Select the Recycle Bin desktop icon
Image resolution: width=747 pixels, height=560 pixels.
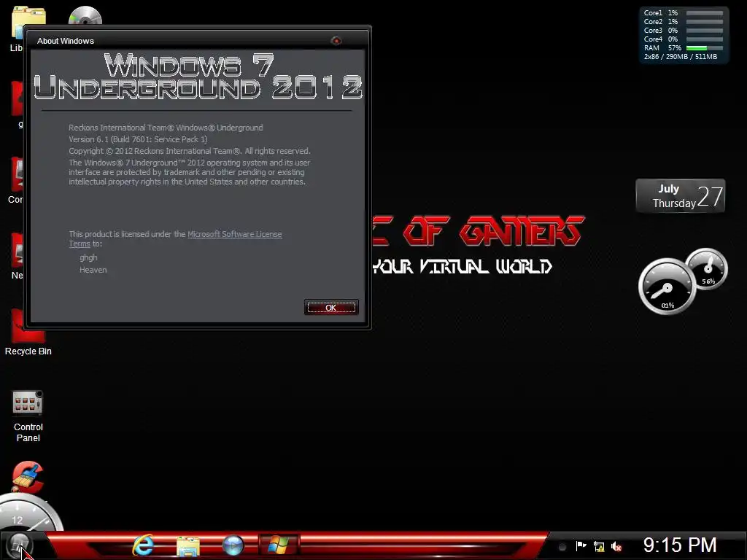28,332
